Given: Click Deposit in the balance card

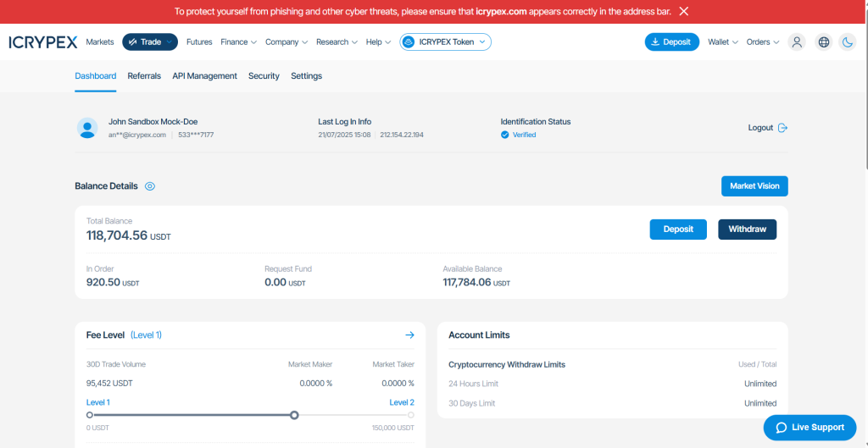Looking at the screenshot, I should coord(678,229).
